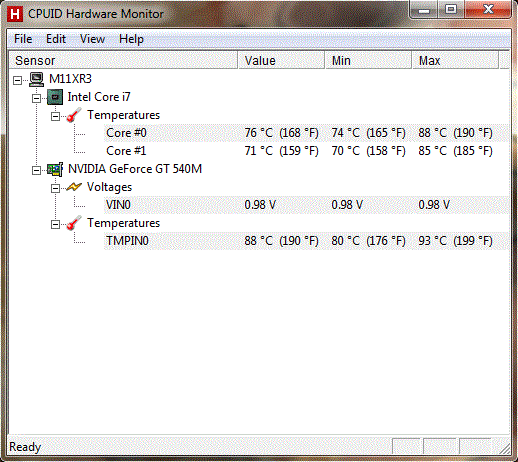Screen dimensions: 518x462
Task: Click the Value column header
Action: 281,60
